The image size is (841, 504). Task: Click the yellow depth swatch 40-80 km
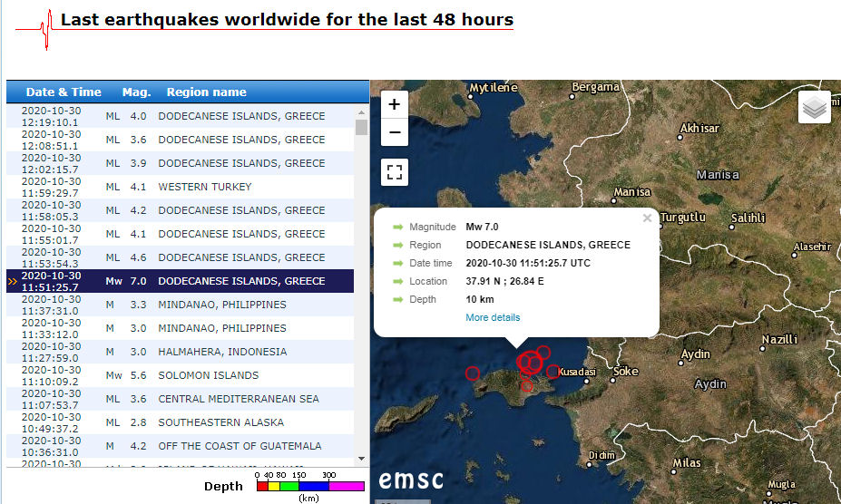[x=274, y=486]
